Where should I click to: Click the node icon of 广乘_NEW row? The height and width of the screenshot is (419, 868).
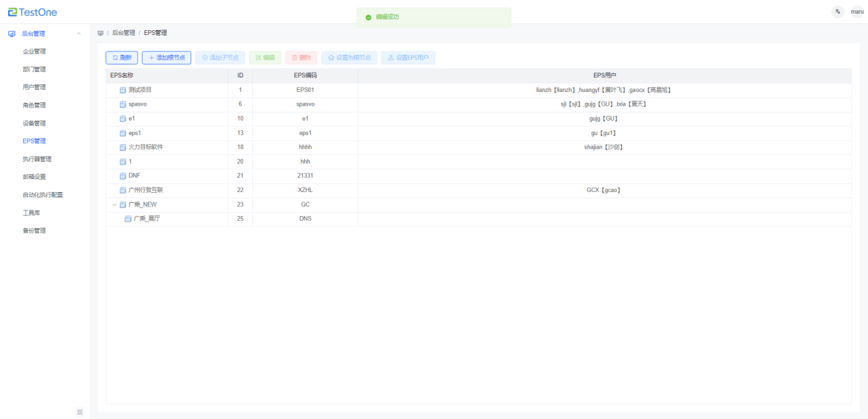pos(123,204)
